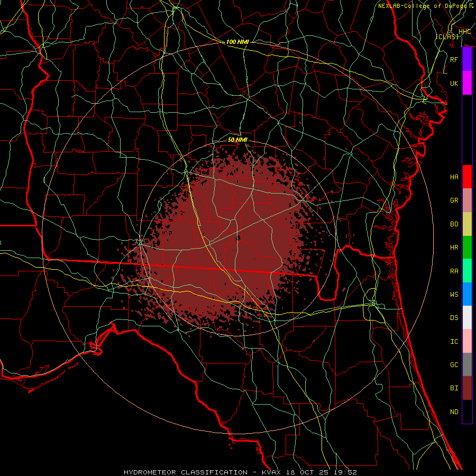Click the HHC product label

click(464, 32)
